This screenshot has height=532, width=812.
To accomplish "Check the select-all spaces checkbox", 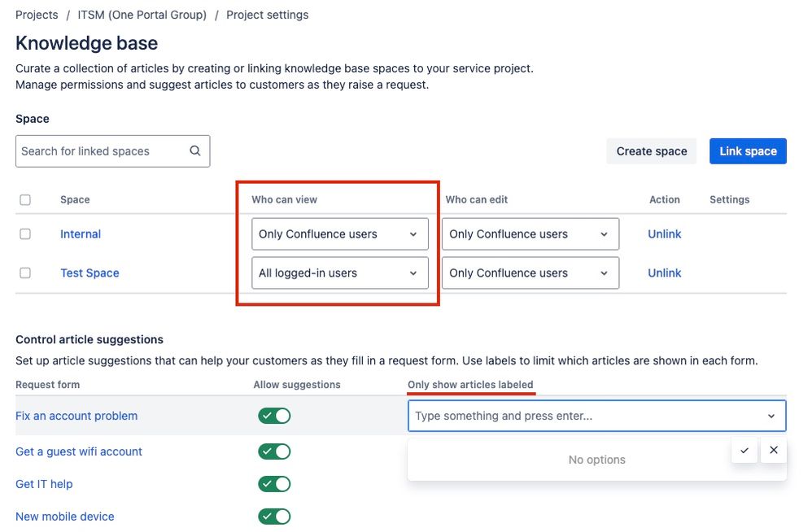I will 25,199.
